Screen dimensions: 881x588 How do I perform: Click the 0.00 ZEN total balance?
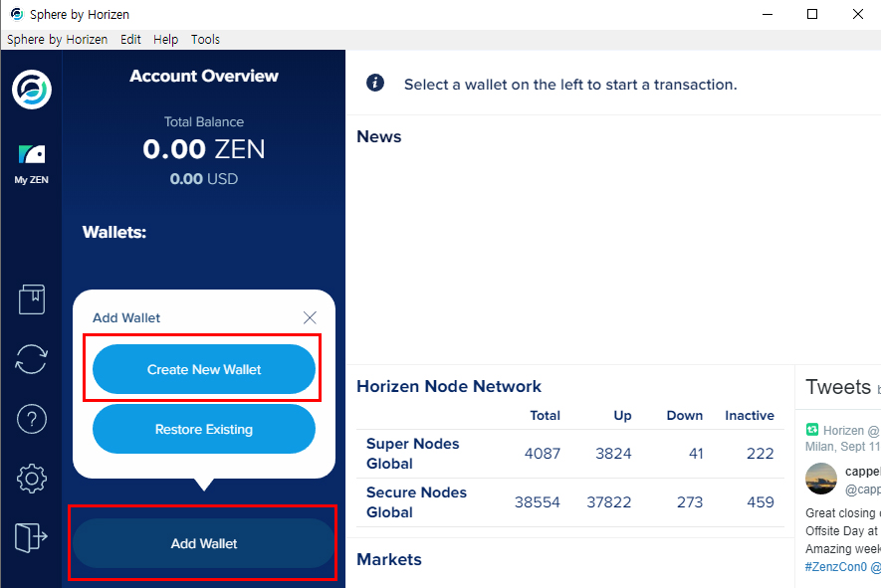(x=204, y=149)
